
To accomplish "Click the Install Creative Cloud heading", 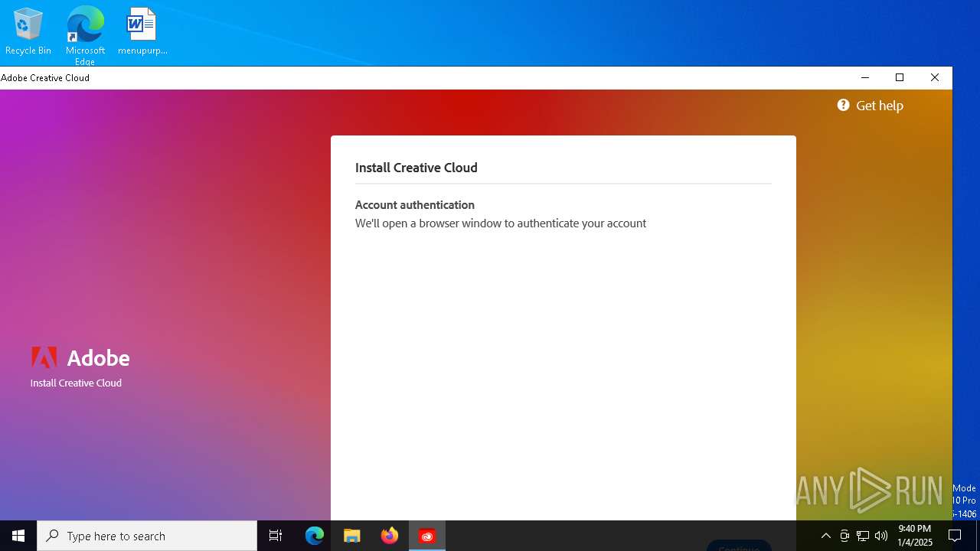I will click(x=416, y=168).
